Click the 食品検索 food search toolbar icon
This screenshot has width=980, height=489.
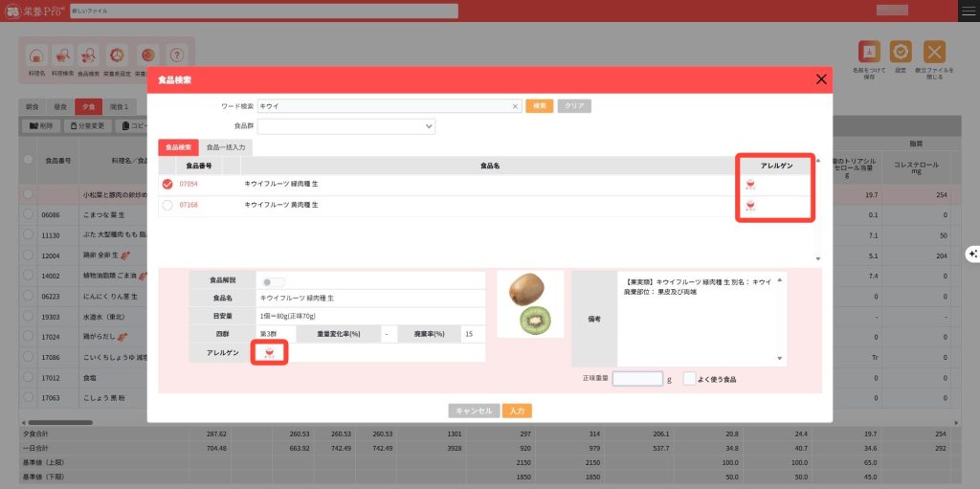coord(88,56)
